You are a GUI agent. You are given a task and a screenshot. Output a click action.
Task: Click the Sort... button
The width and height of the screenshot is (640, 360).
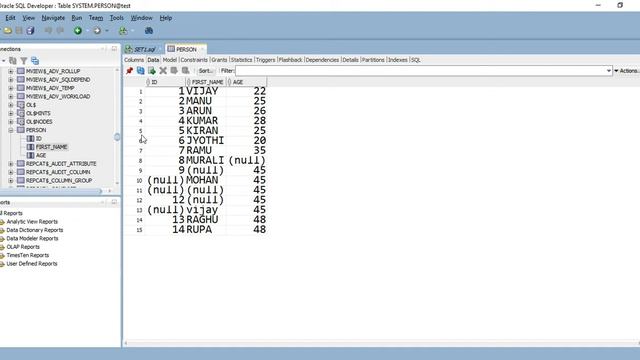point(205,71)
